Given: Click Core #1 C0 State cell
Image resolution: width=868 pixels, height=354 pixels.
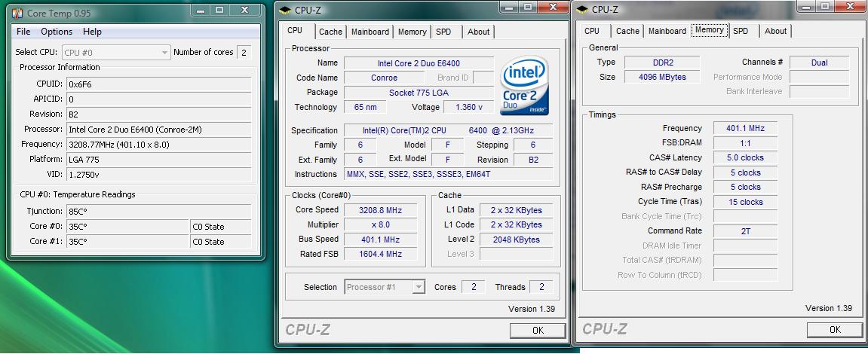Looking at the screenshot, I should pyautogui.click(x=220, y=242).
